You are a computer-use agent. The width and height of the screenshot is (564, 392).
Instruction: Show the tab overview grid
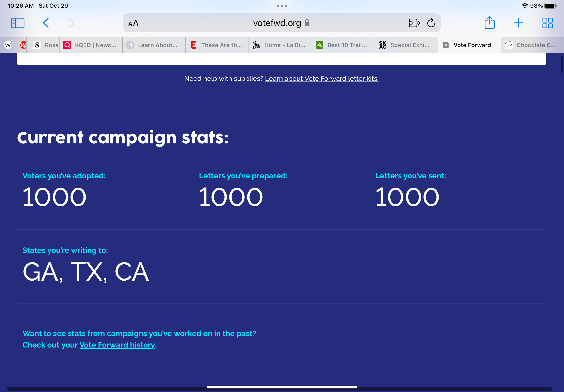548,23
